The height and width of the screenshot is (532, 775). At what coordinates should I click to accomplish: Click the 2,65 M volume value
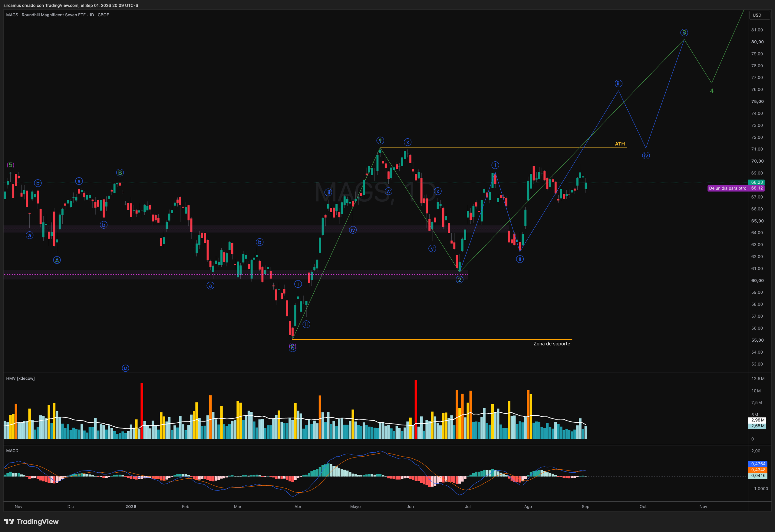pyautogui.click(x=758, y=426)
